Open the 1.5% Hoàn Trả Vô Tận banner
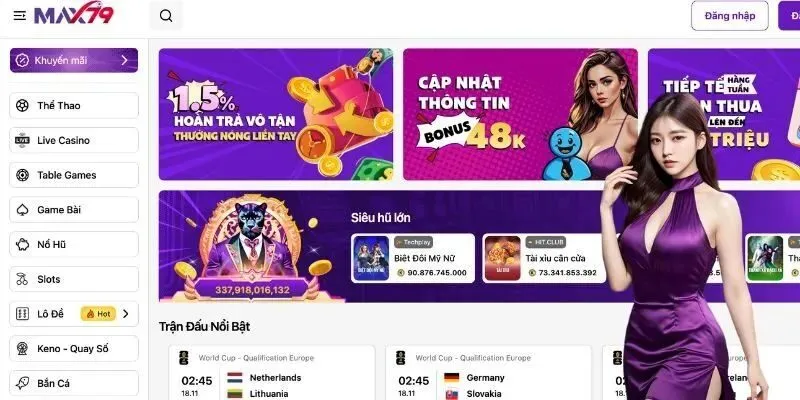This screenshot has width=800, height=400. point(276,114)
